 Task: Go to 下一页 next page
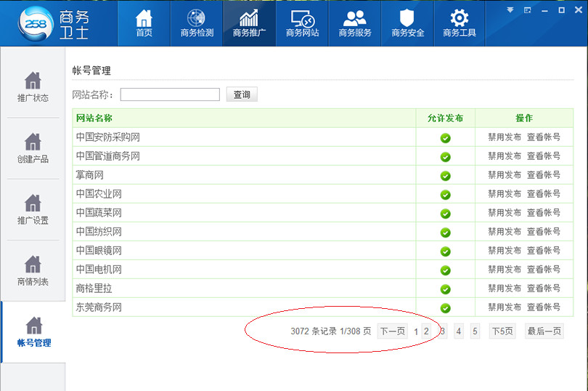click(393, 331)
